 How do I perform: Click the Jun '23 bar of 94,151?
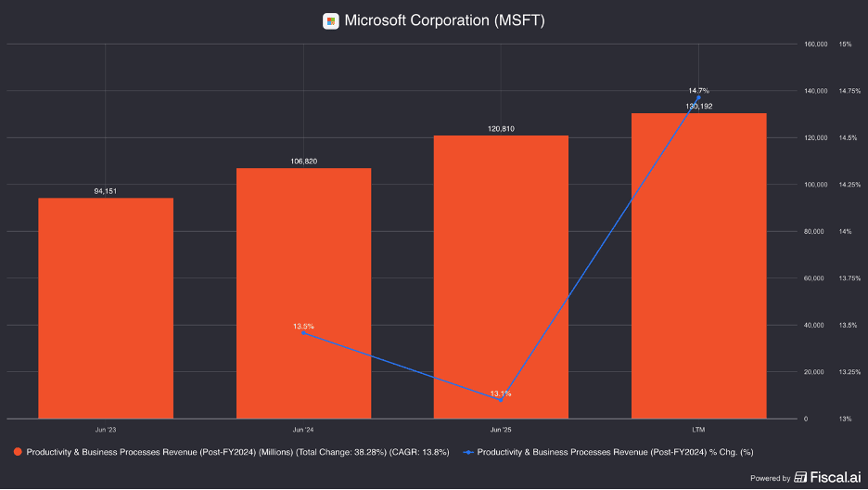(x=106, y=308)
